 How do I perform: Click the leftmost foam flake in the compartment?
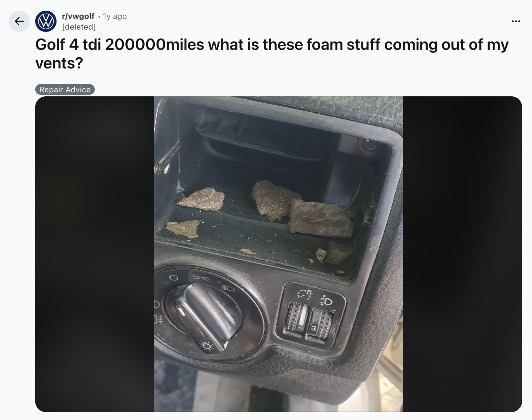coord(183,228)
